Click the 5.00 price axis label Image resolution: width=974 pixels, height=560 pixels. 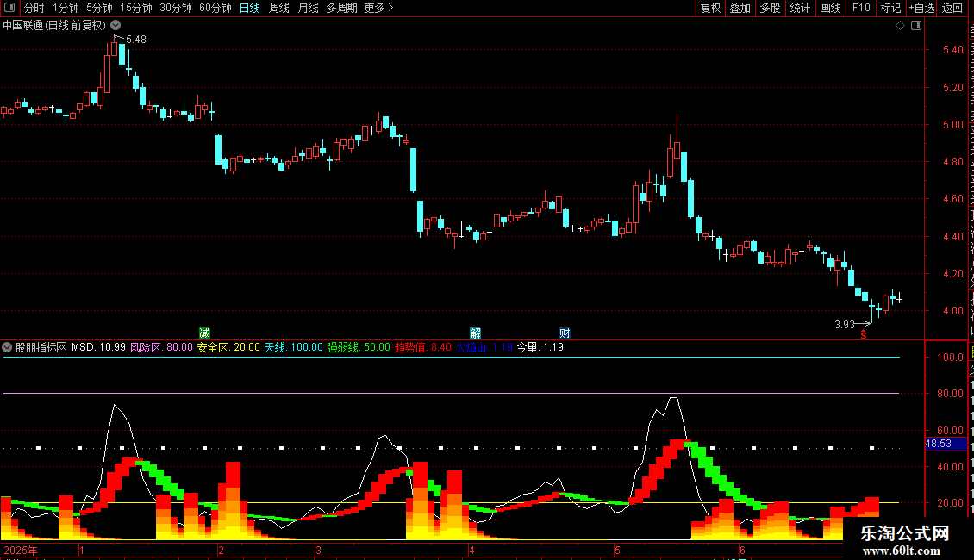(x=952, y=125)
